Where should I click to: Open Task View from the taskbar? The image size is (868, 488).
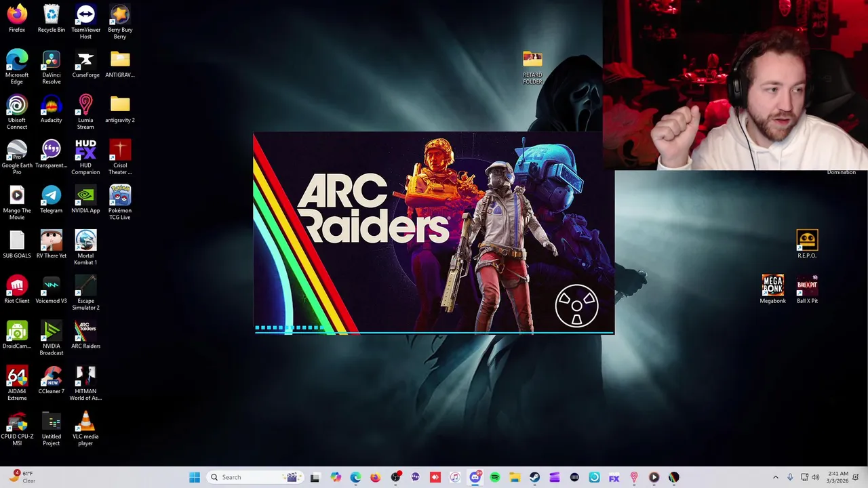tap(315, 477)
